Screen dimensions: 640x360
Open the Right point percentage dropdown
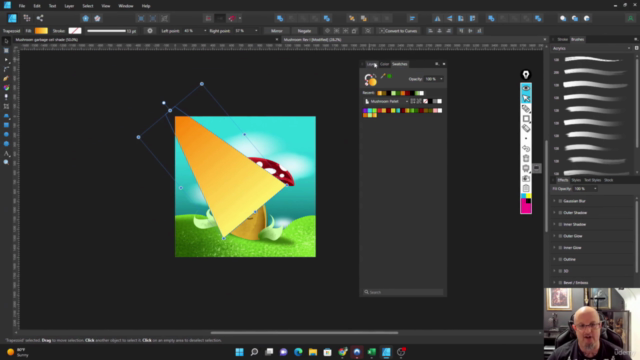pos(256,31)
